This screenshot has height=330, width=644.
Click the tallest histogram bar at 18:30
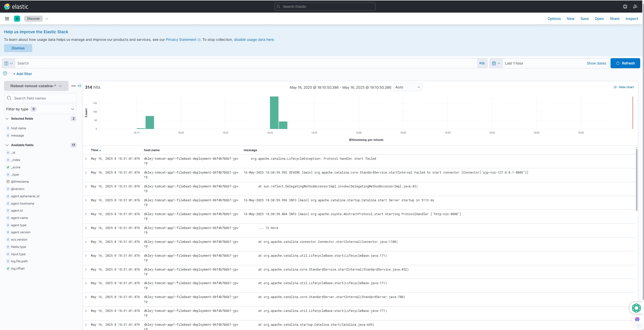tap(274, 113)
